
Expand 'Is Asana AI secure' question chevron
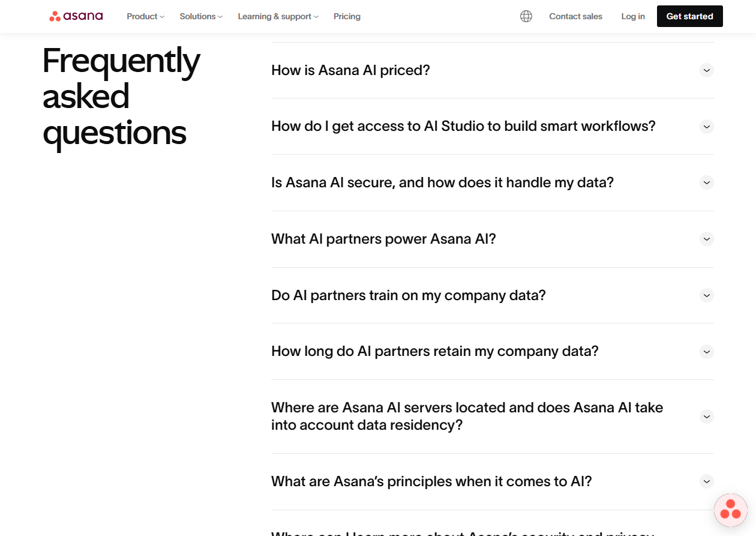pos(707,182)
